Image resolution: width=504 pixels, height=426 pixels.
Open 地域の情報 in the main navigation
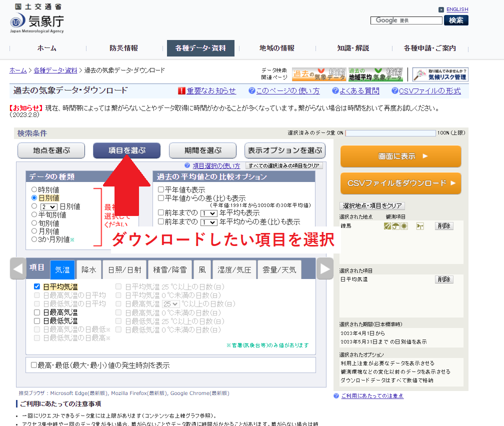pos(277,48)
